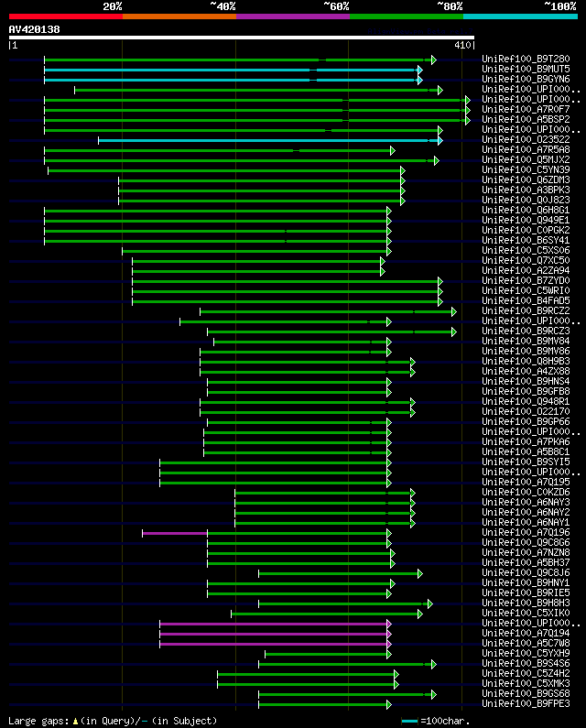Click the UniRef100_C5YXH9 label

point(526,653)
